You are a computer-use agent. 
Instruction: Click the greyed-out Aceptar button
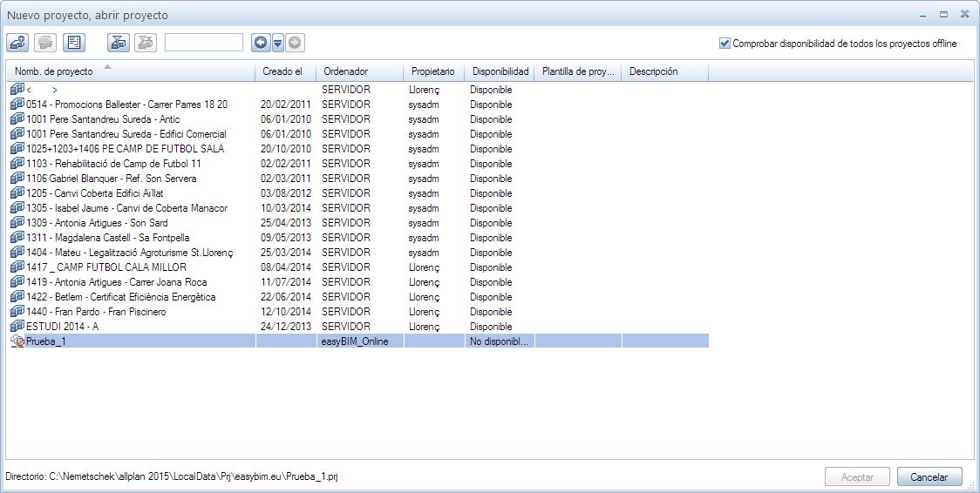[x=858, y=476]
